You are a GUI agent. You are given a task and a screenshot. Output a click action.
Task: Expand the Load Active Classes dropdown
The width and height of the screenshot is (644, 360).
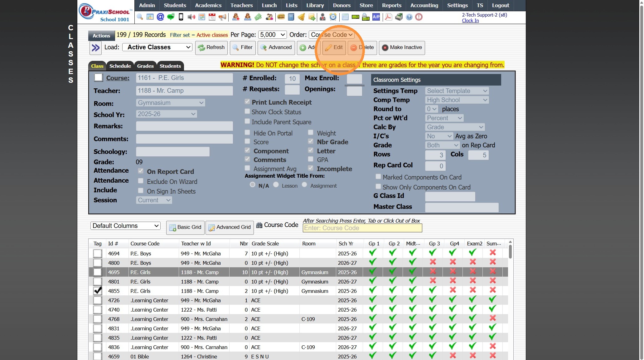(x=157, y=47)
